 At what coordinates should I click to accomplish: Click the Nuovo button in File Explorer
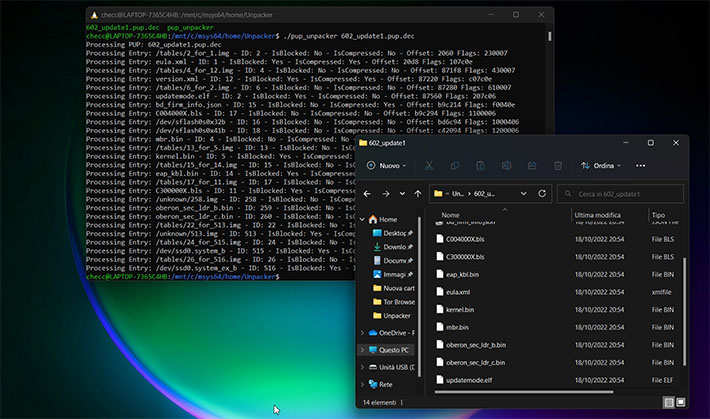click(x=386, y=166)
